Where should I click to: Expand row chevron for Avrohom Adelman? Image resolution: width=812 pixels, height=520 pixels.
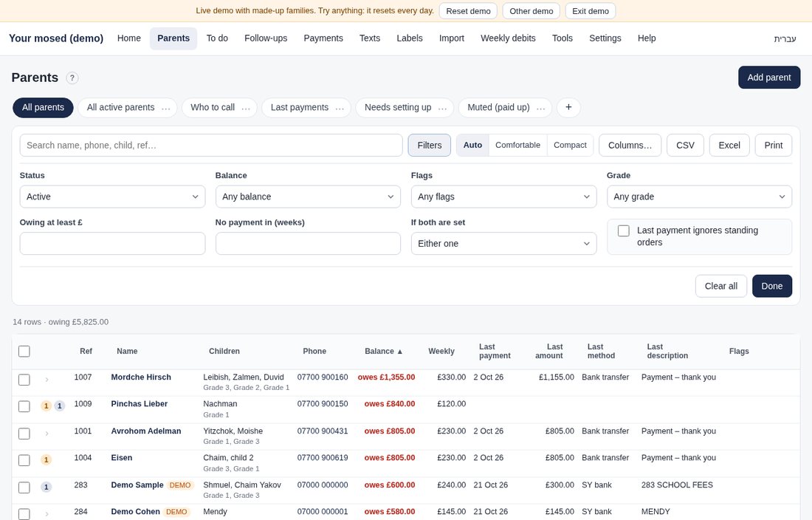pyautogui.click(x=47, y=434)
